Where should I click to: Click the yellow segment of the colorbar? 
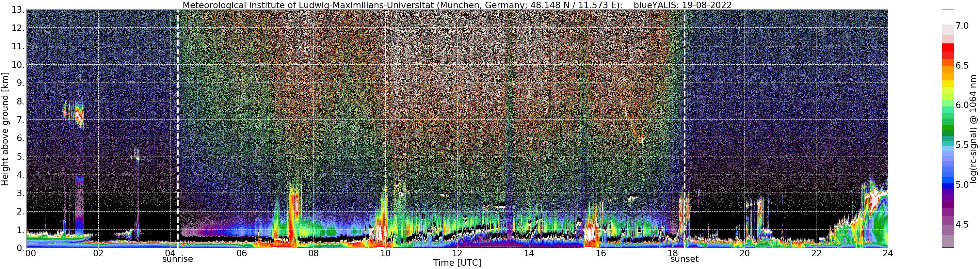[x=948, y=83]
